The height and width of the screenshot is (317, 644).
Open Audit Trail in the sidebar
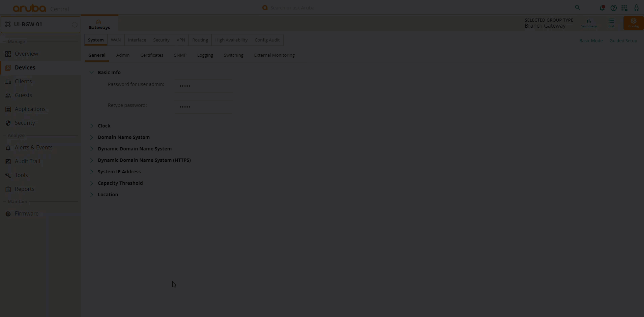(27, 161)
